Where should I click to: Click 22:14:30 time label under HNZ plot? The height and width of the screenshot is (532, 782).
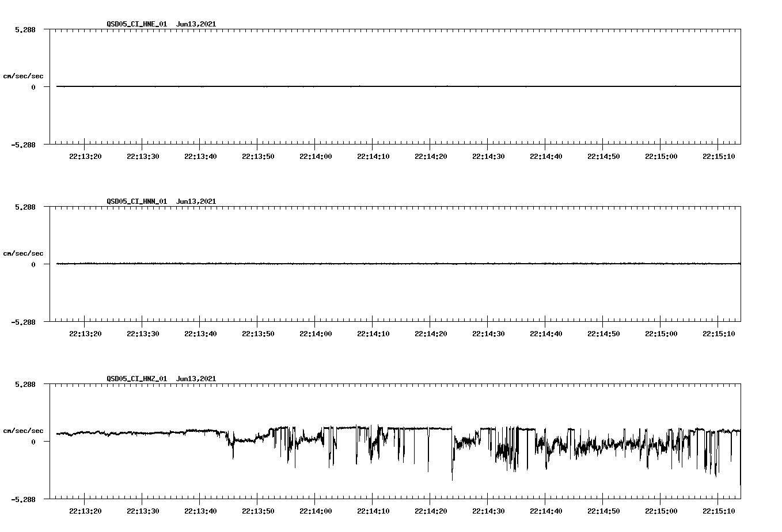pyautogui.click(x=488, y=511)
